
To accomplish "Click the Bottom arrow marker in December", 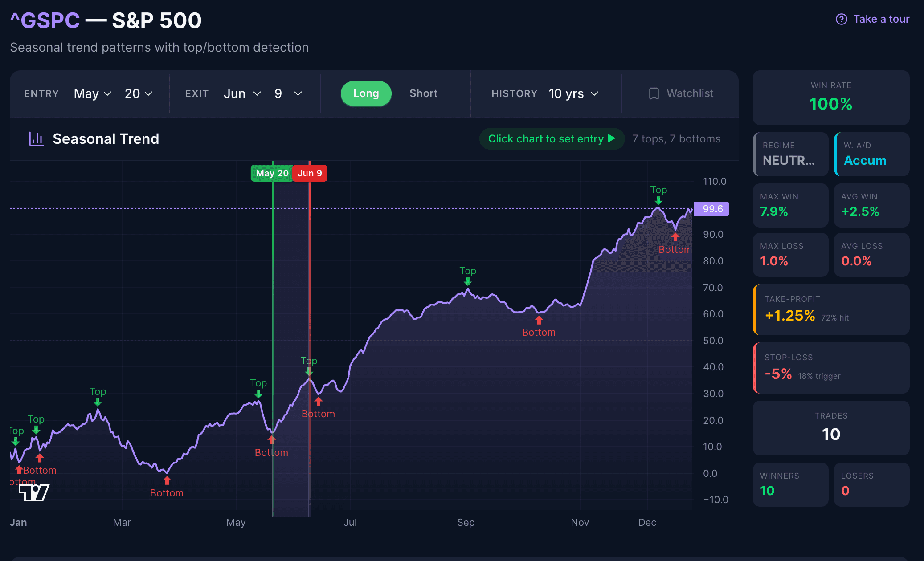I will pos(675,237).
